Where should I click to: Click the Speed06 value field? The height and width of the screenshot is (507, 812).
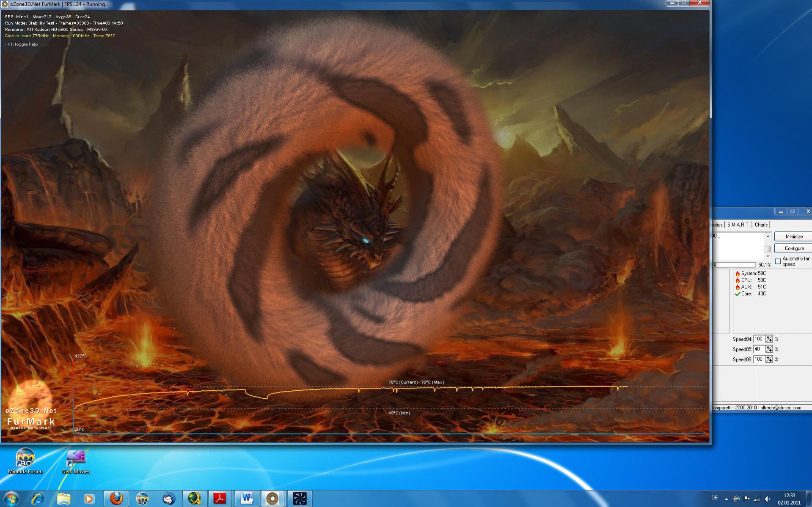(x=759, y=359)
